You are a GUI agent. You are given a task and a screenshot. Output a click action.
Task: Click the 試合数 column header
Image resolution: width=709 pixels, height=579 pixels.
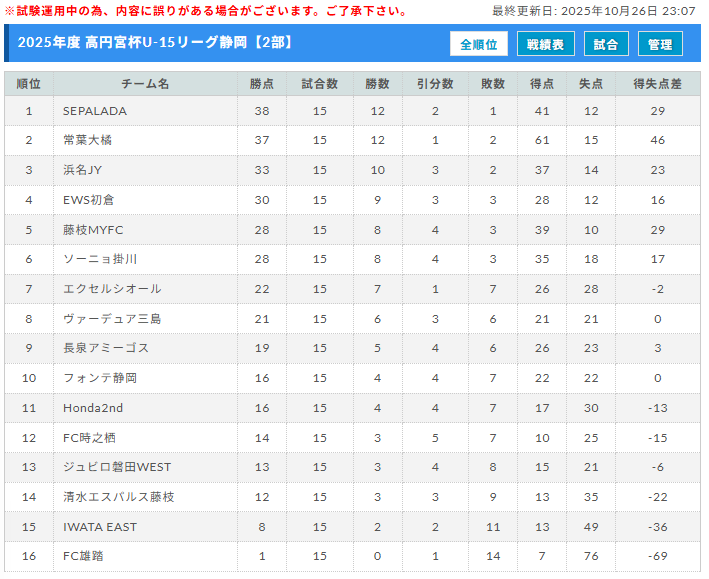click(319, 84)
